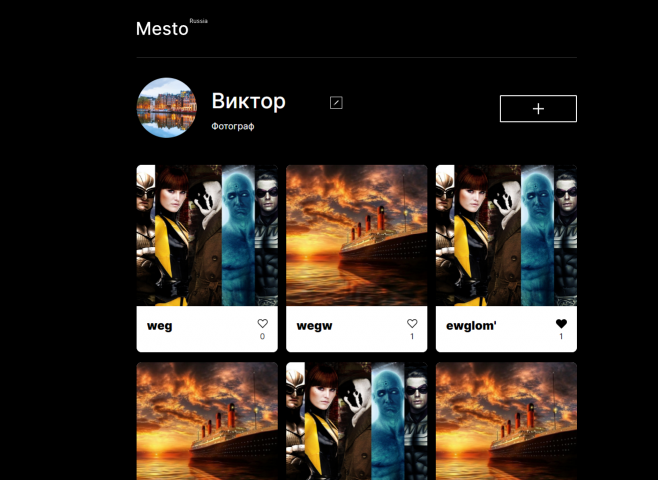Open the "ewglom'" card image

[x=506, y=235]
